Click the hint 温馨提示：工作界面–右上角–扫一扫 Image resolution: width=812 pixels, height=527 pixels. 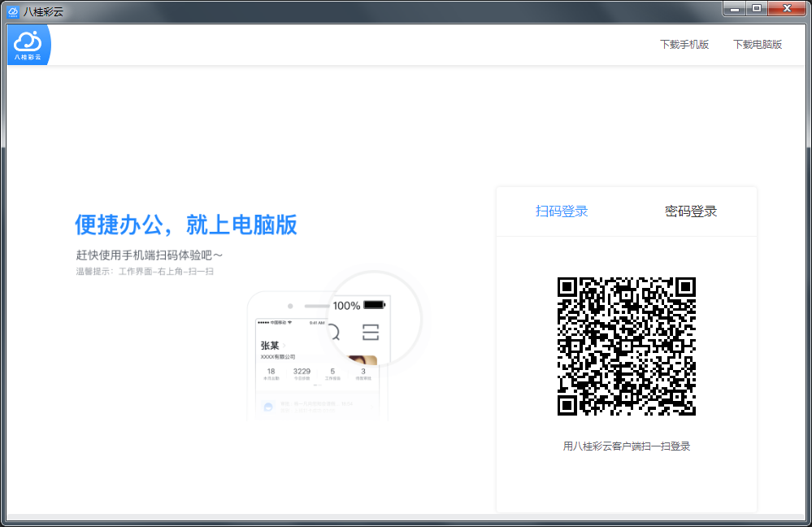145,272
